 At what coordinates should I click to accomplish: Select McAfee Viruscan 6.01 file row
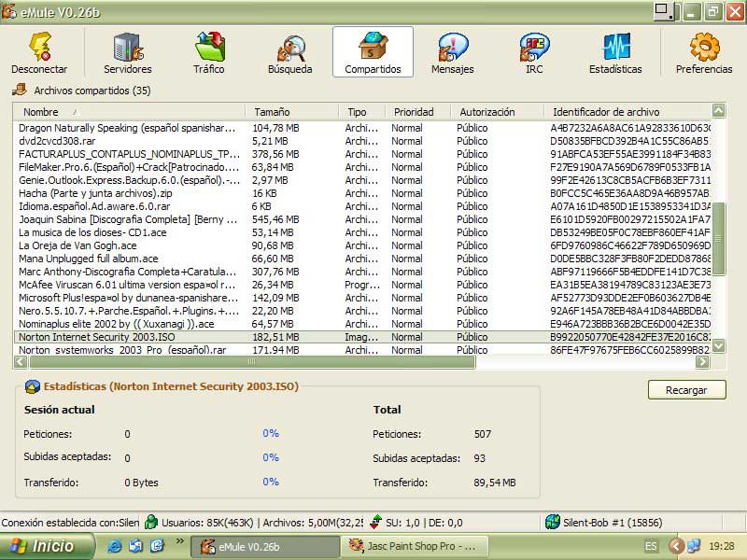pyautogui.click(x=362, y=285)
